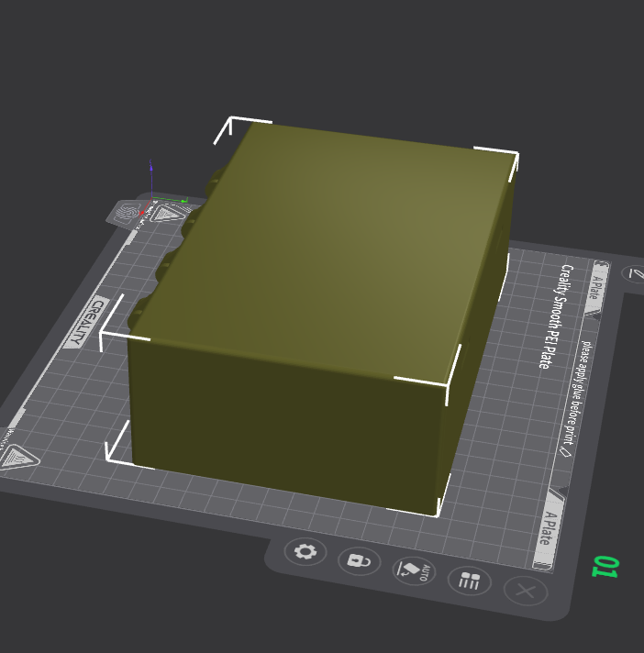The width and height of the screenshot is (644, 653).
Task: Click the lower 'A Plate' label tag
Action: click(550, 528)
